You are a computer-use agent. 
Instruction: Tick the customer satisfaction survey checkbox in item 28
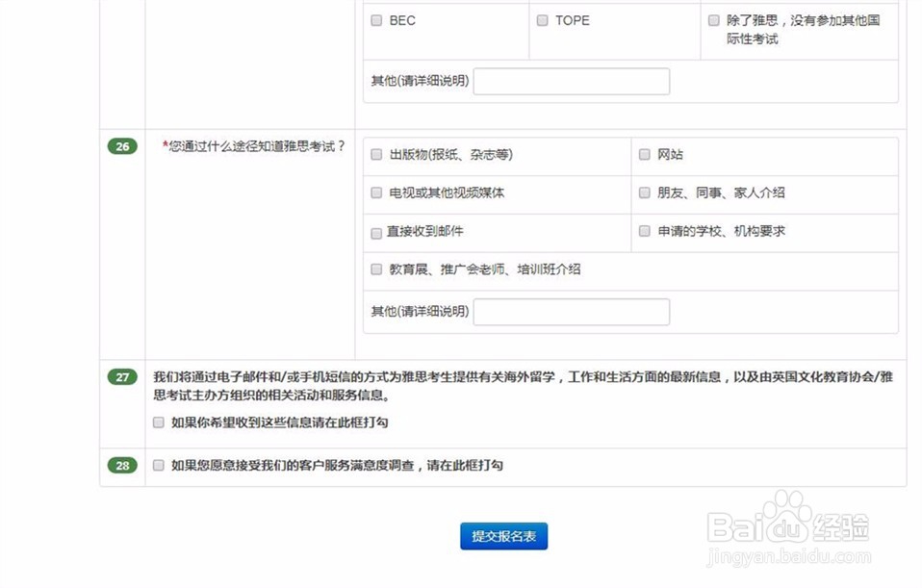tap(158, 466)
